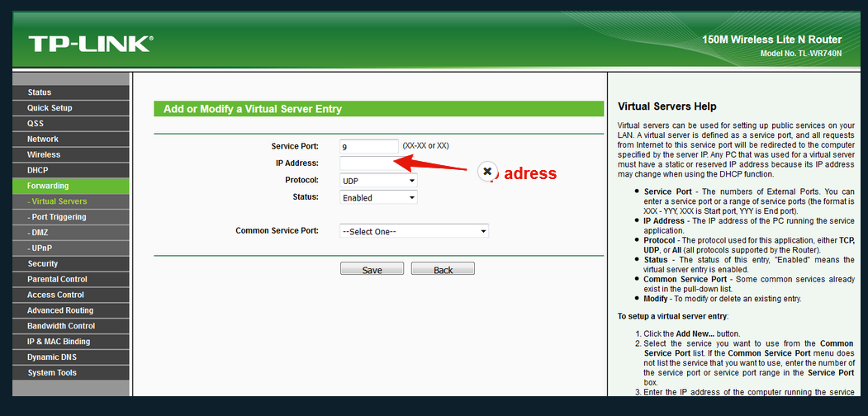
Task: Open the DHCP menu
Action: (x=71, y=170)
